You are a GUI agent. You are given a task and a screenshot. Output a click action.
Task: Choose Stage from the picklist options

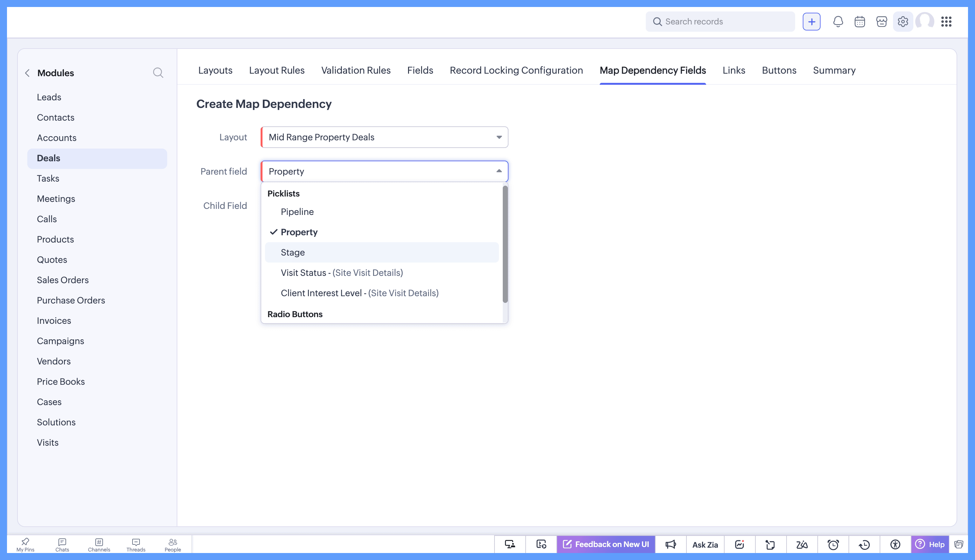293,252
